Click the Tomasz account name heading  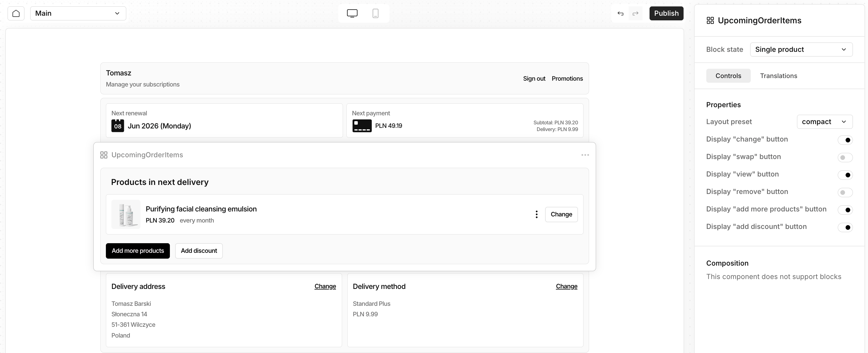coord(119,73)
